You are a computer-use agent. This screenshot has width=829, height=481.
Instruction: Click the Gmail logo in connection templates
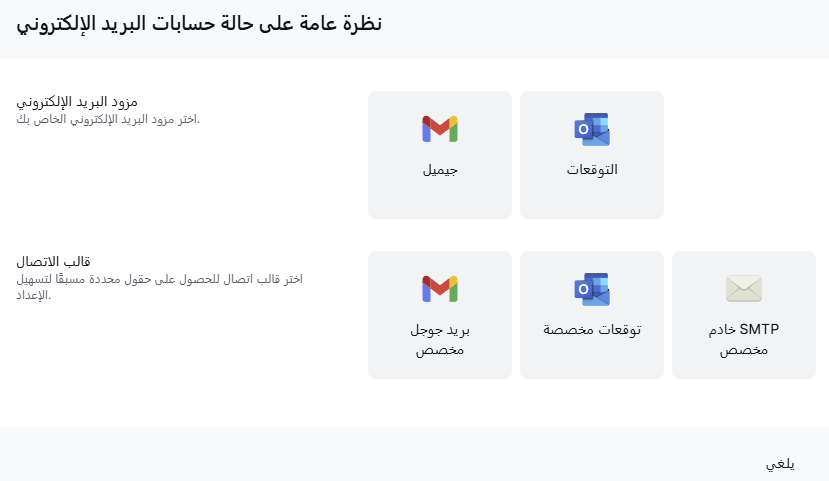tap(440, 288)
